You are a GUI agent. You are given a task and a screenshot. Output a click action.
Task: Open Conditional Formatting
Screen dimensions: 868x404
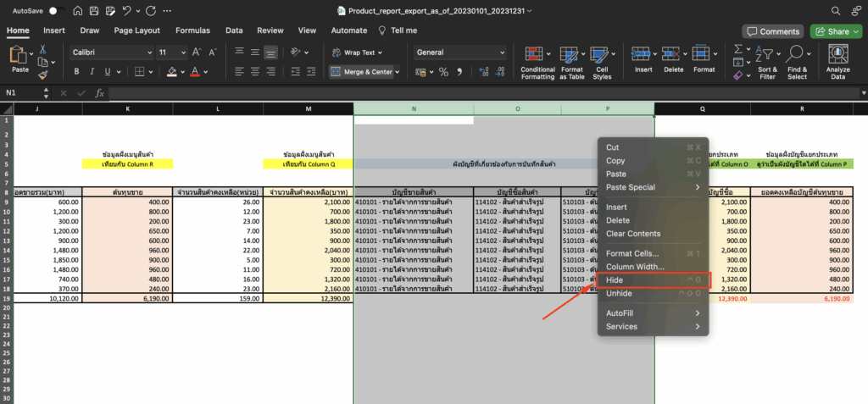(x=537, y=61)
